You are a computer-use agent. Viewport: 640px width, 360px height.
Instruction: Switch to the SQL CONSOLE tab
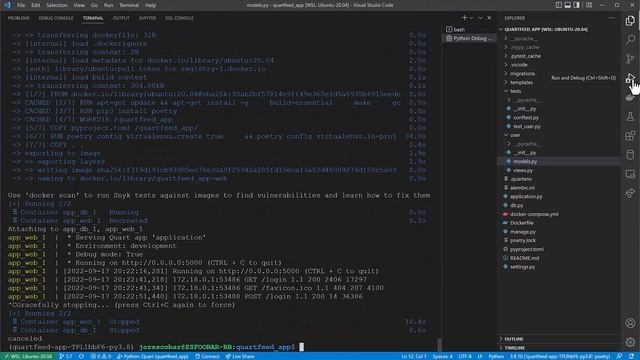(x=179, y=18)
